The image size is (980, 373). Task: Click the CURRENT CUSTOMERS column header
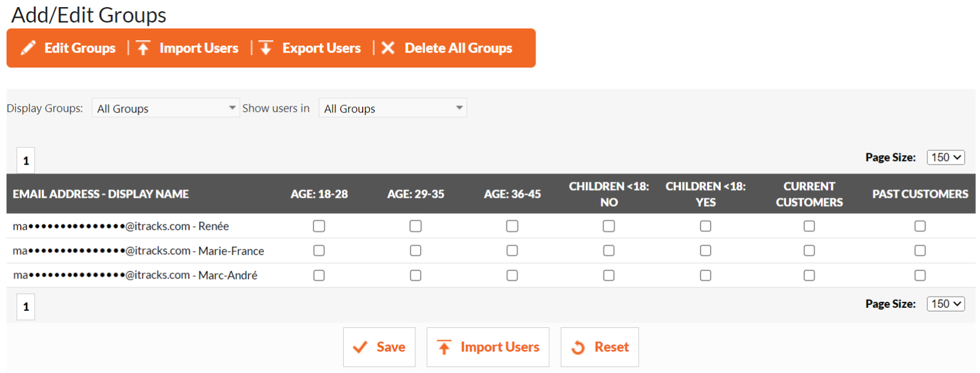click(x=809, y=194)
